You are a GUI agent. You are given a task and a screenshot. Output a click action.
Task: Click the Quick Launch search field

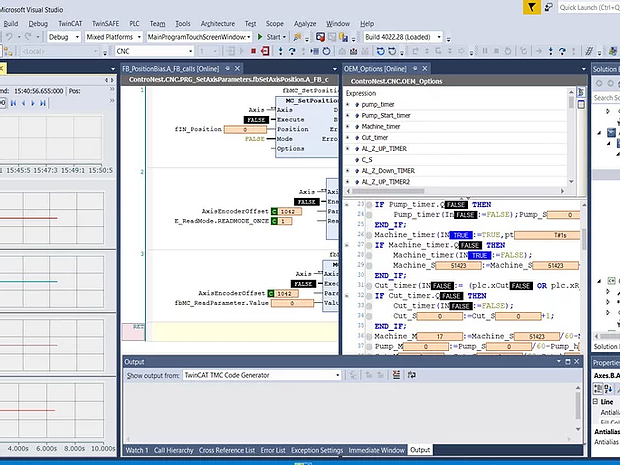point(589,7)
